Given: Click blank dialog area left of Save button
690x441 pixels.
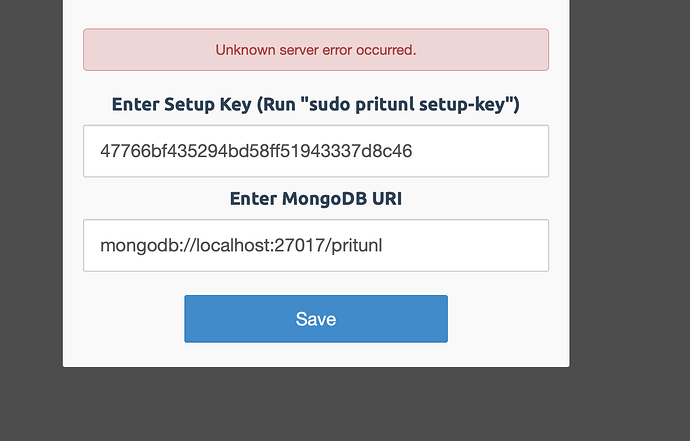Looking at the screenshot, I should tap(123, 319).
